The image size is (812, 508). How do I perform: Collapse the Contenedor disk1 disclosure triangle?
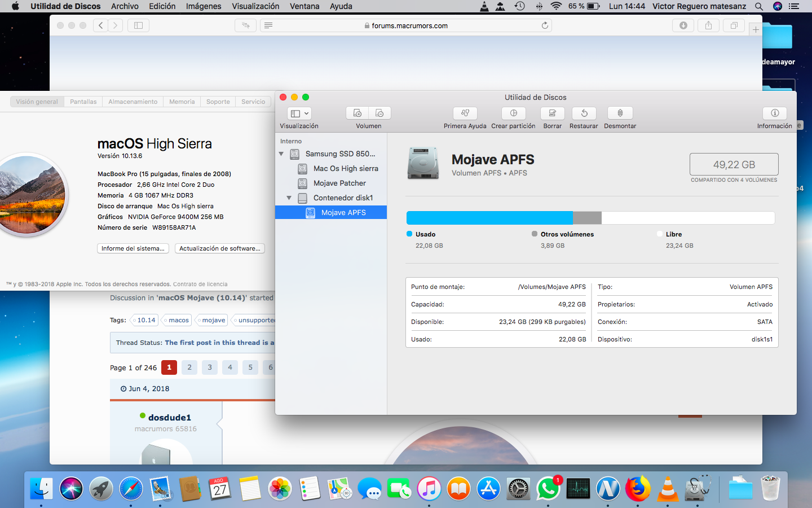click(289, 198)
